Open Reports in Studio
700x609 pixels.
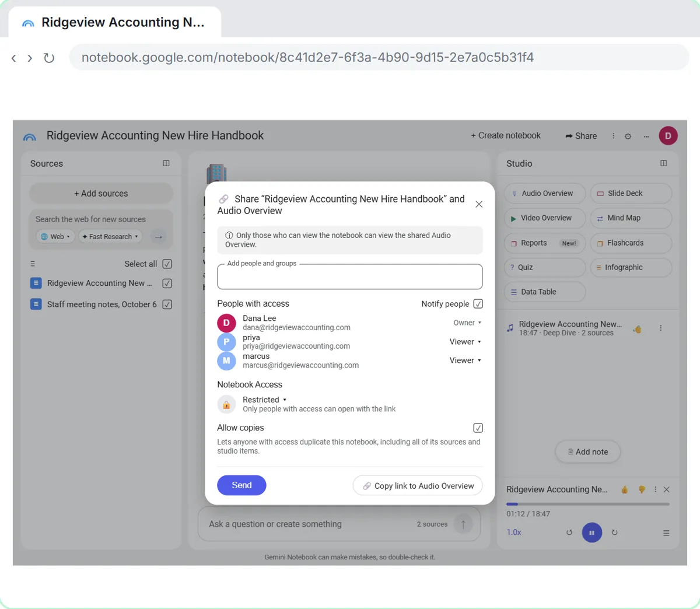tap(545, 243)
